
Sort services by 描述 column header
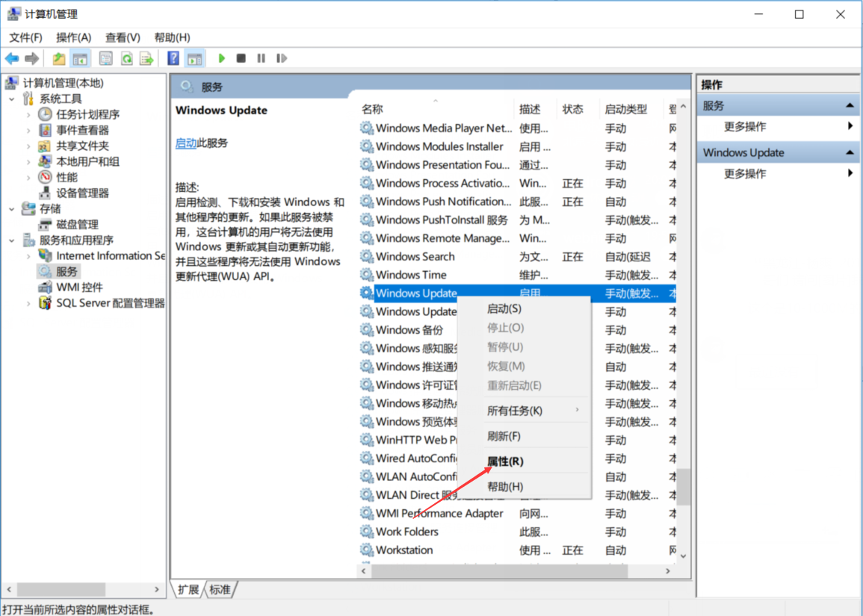[x=536, y=109]
